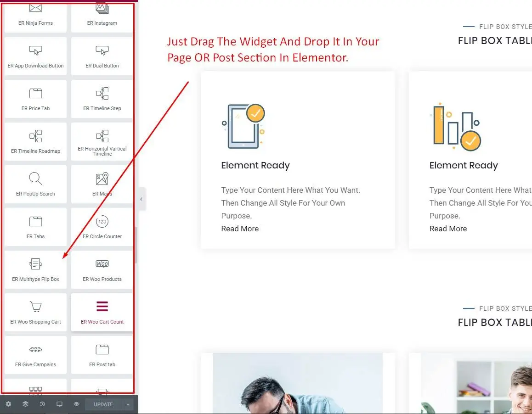Collapse the Elementor widgets panel
The image size is (532, 414).
pos(141,199)
